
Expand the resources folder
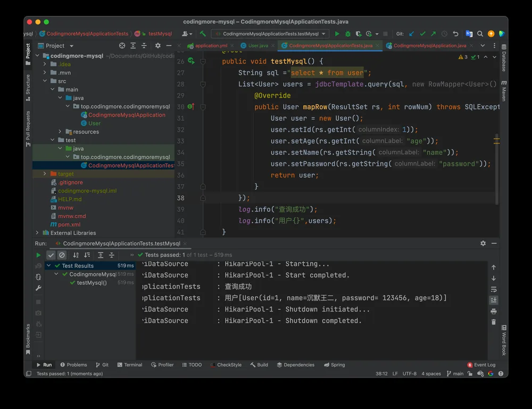(60, 132)
